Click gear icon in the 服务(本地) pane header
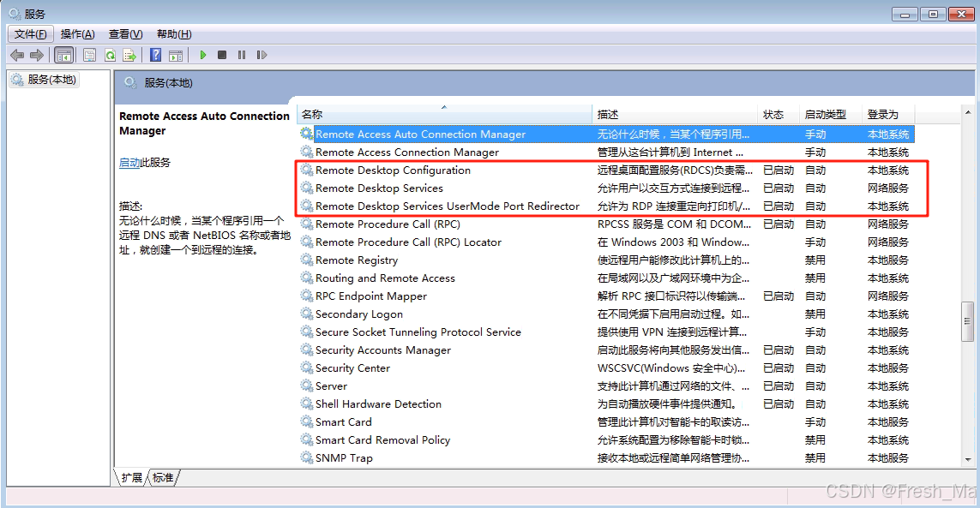Image resolution: width=980 pixels, height=508 pixels. pos(130,82)
